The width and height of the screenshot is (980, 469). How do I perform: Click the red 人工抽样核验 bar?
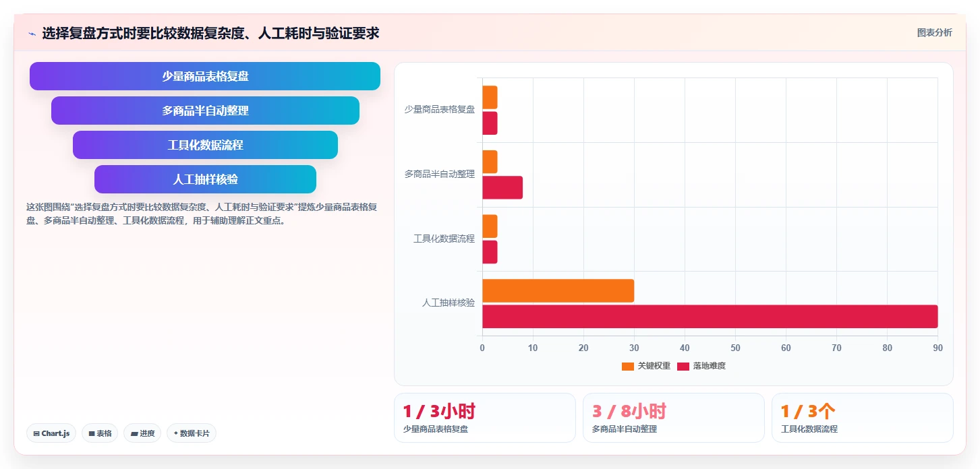coord(710,317)
